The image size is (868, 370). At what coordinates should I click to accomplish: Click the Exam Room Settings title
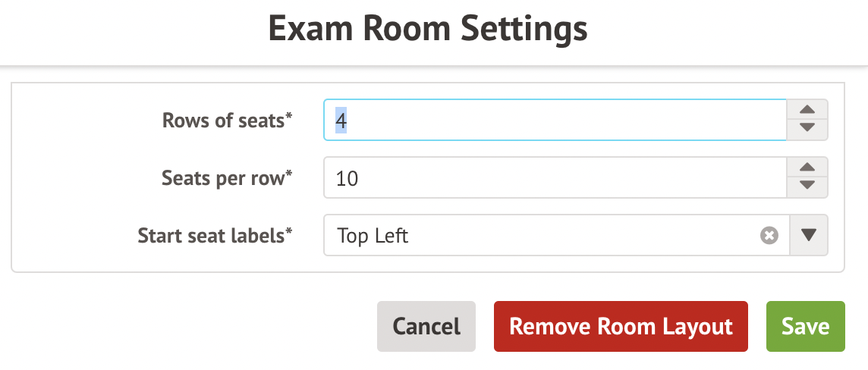(428, 30)
